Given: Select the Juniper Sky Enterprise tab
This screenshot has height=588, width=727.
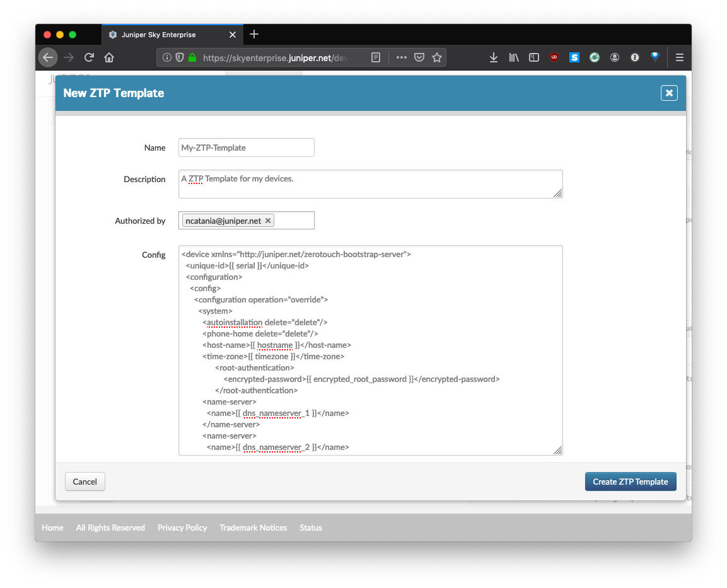Looking at the screenshot, I should pos(164,35).
